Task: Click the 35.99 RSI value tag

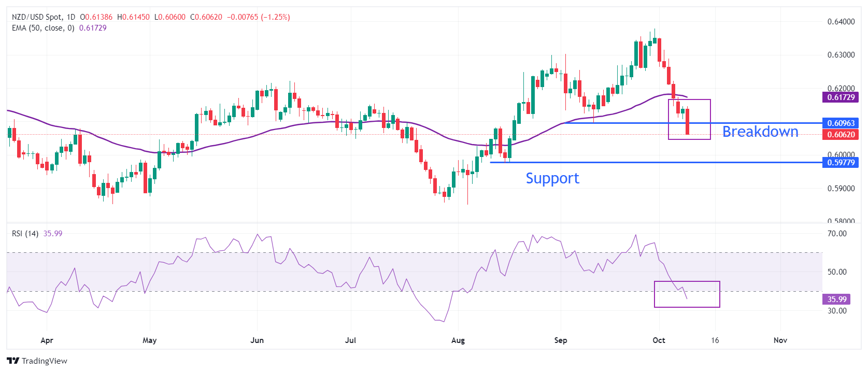Action: pyautogui.click(x=837, y=299)
